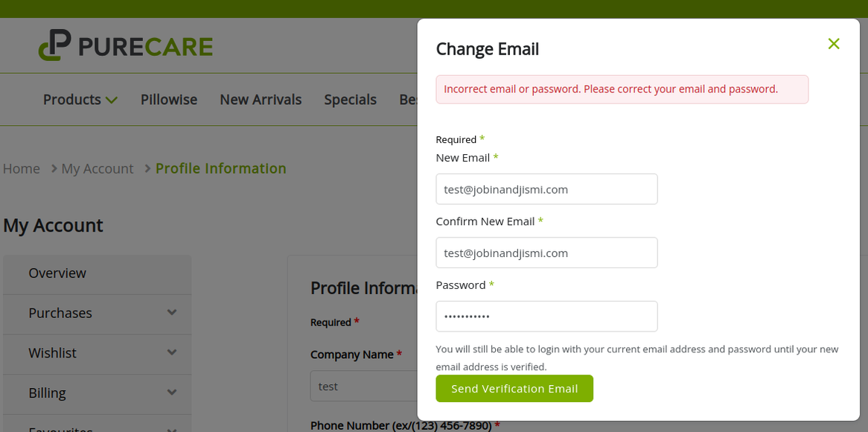Image resolution: width=868 pixels, height=432 pixels.
Task: Open My Account breadcrumb link
Action: [98, 169]
